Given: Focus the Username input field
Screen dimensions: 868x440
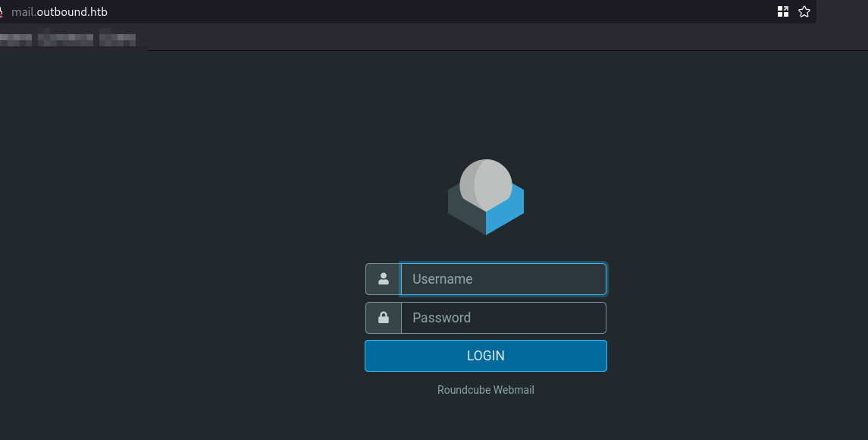Looking at the screenshot, I should click(x=503, y=279).
